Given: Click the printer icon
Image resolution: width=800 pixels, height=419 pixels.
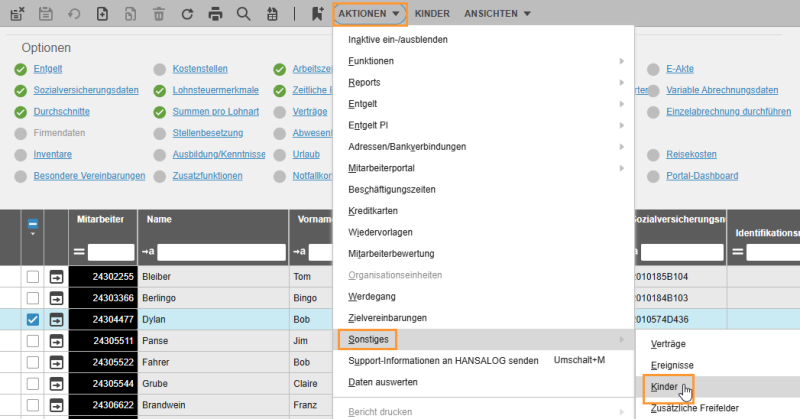Looking at the screenshot, I should pyautogui.click(x=215, y=14).
